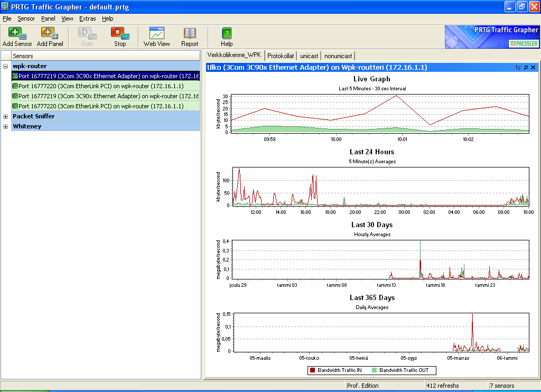Switch to the nonunicast tab
The width and height of the screenshot is (541, 392).
click(338, 56)
